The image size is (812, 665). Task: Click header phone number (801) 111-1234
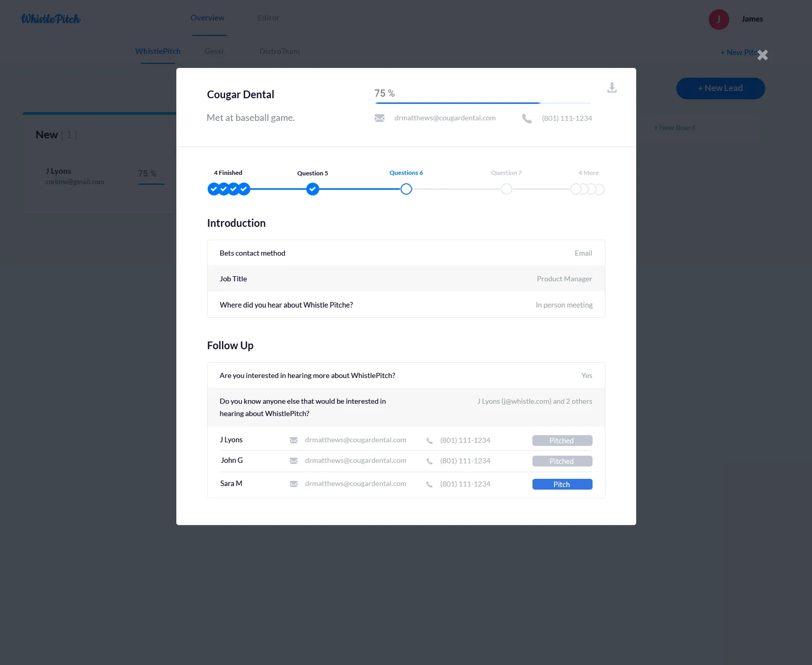click(567, 118)
